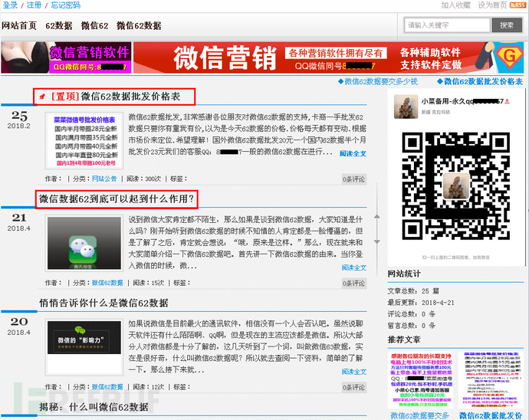This screenshot has width=529, height=420.
Task: Click the left 微信营销软件 banner ad
Action: (66, 57)
